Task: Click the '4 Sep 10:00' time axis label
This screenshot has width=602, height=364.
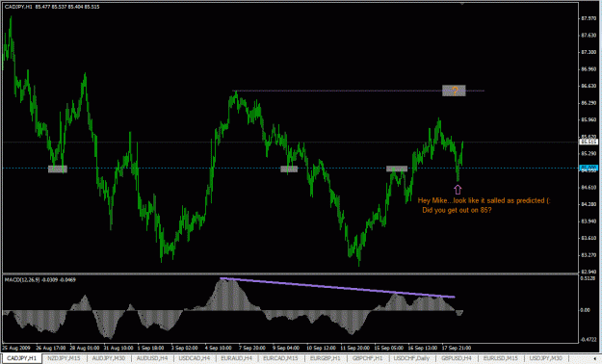Action: click(218, 348)
